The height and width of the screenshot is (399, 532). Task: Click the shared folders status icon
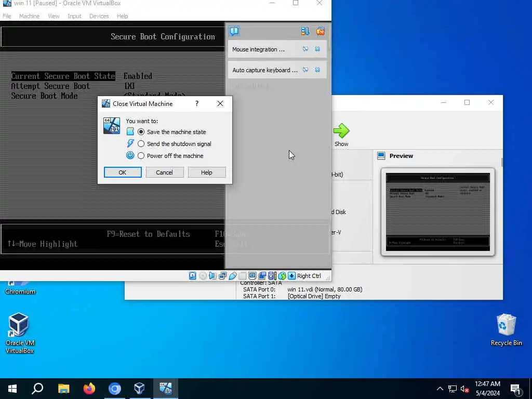tap(242, 276)
